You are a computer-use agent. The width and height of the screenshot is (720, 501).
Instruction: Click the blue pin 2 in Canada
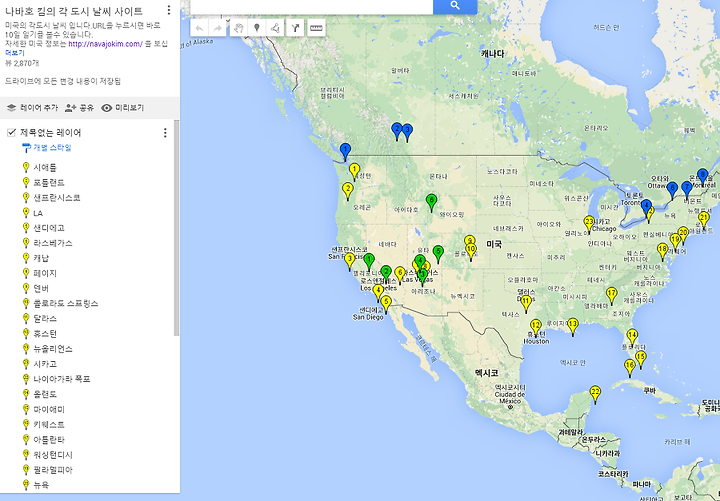tap(397, 131)
